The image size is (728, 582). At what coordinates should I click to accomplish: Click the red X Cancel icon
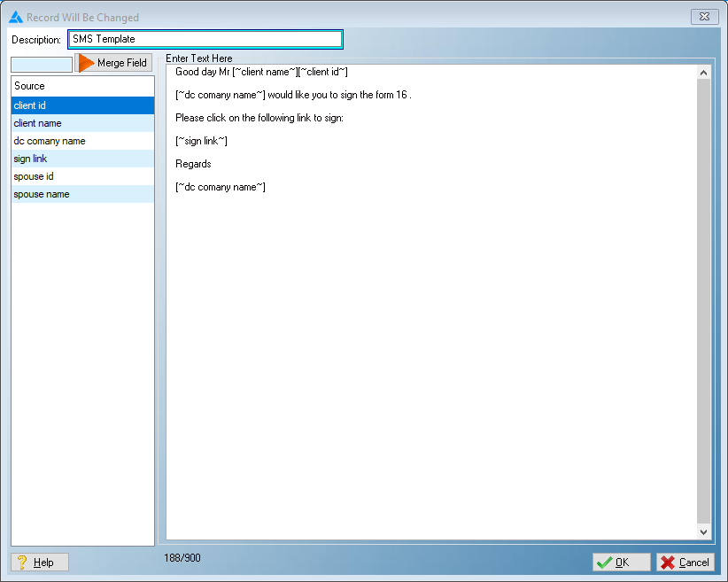tap(668, 563)
